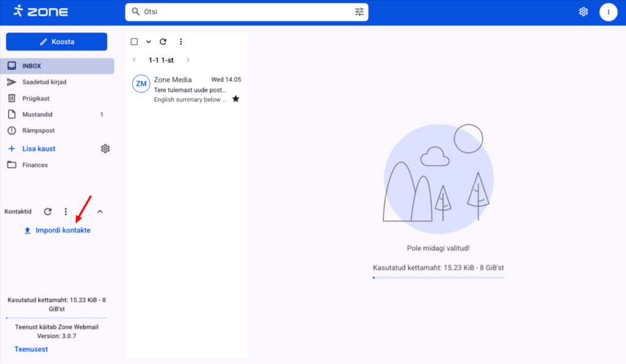This screenshot has height=364, width=626.
Task: Toggle the select all messages checkbox
Action: coord(134,42)
